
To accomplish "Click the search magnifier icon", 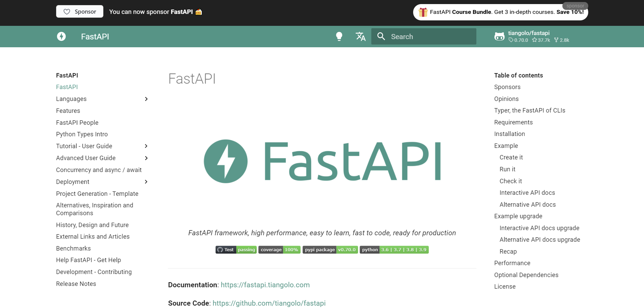I will 381,36.
